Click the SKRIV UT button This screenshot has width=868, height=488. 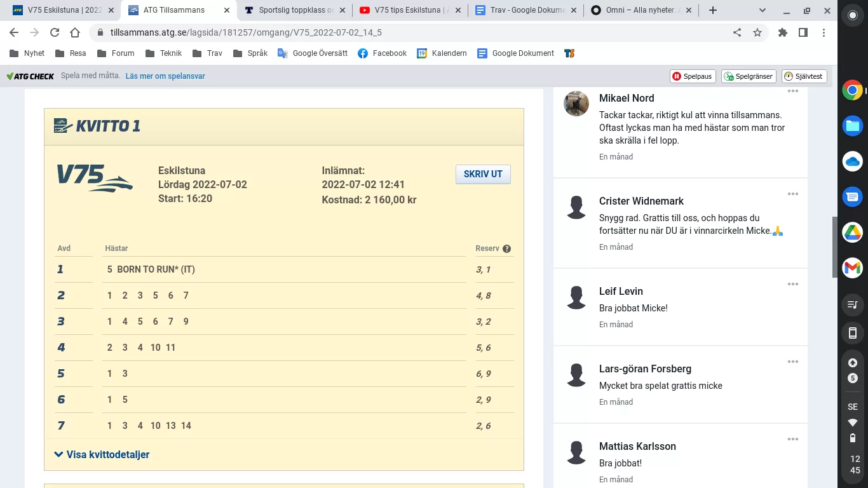[483, 174]
